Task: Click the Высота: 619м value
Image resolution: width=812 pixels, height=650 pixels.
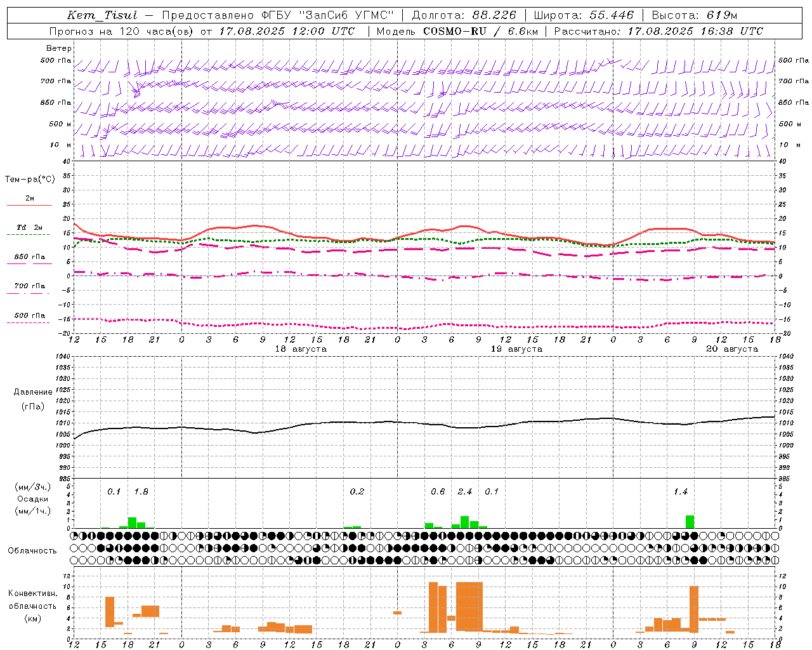Action: pyautogui.click(x=695, y=15)
